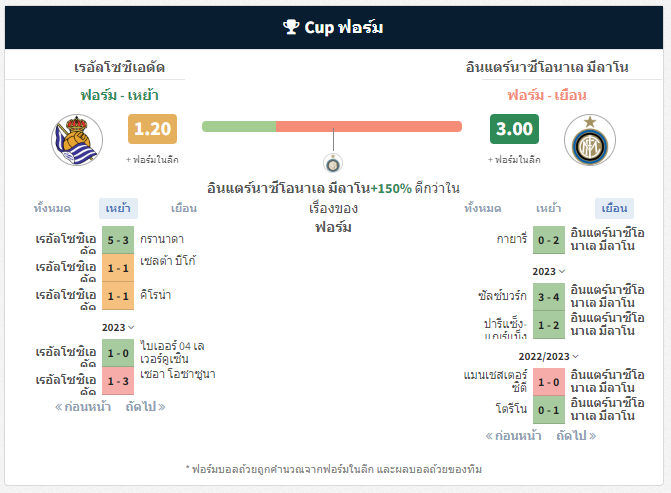Image resolution: width=671 pixels, height=493 pixels.
Task: Click the trophy icon in Cup header
Action: (291, 27)
